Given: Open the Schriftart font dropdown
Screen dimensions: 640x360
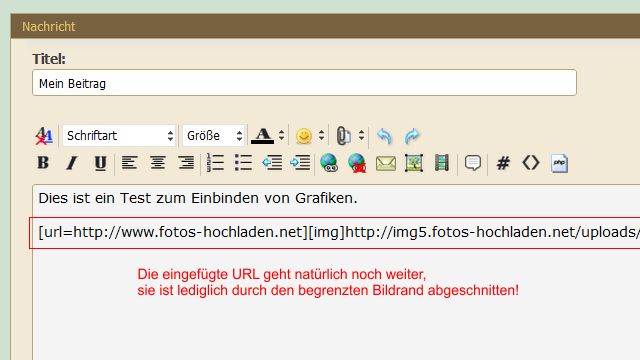Looking at the screenshot, I should coord(119,136).
